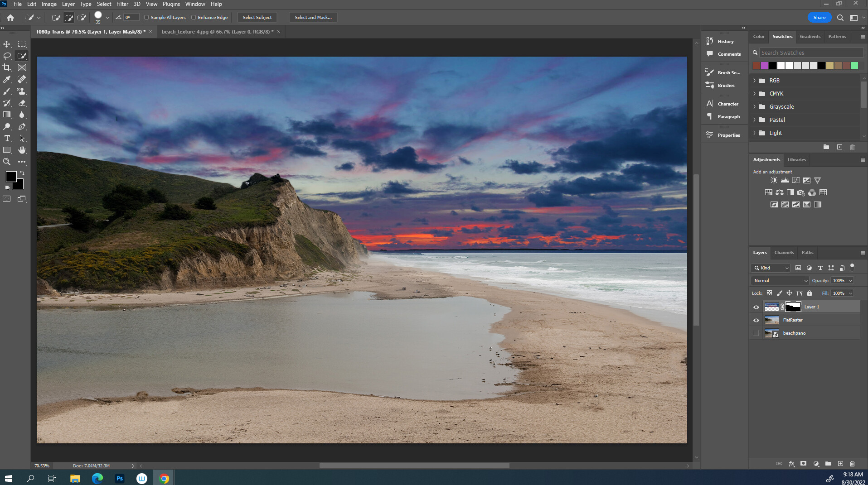Select the Clone Stamp tool
Viewport: 868px width, 485px height.
pos(21,91)
